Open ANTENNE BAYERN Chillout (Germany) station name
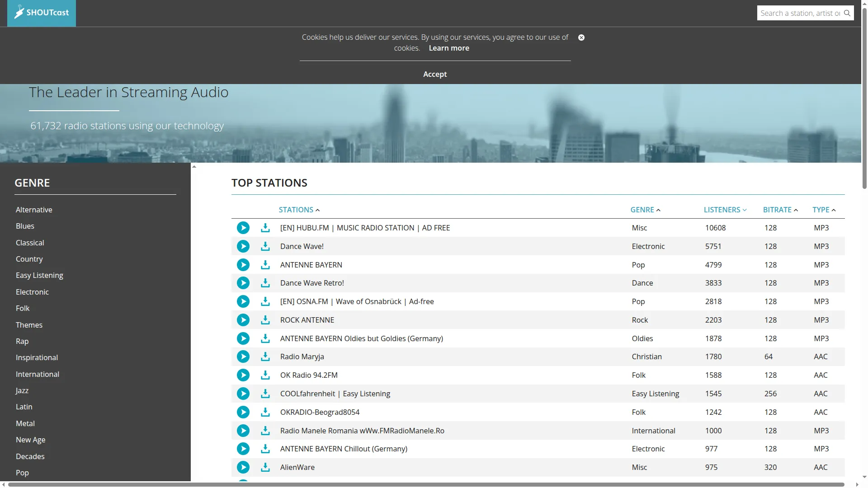 (x=344, y=449)
